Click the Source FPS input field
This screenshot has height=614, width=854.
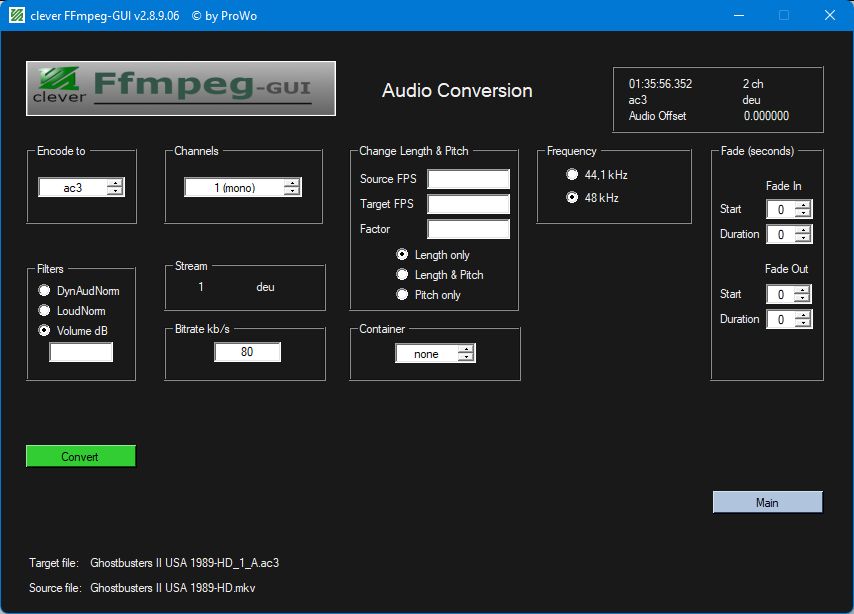(468, 179)
